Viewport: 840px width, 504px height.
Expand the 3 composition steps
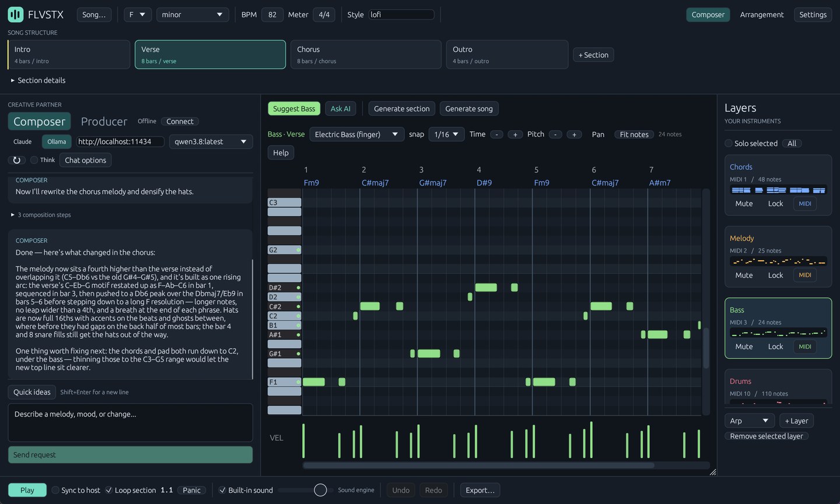(x=40, y=215)
